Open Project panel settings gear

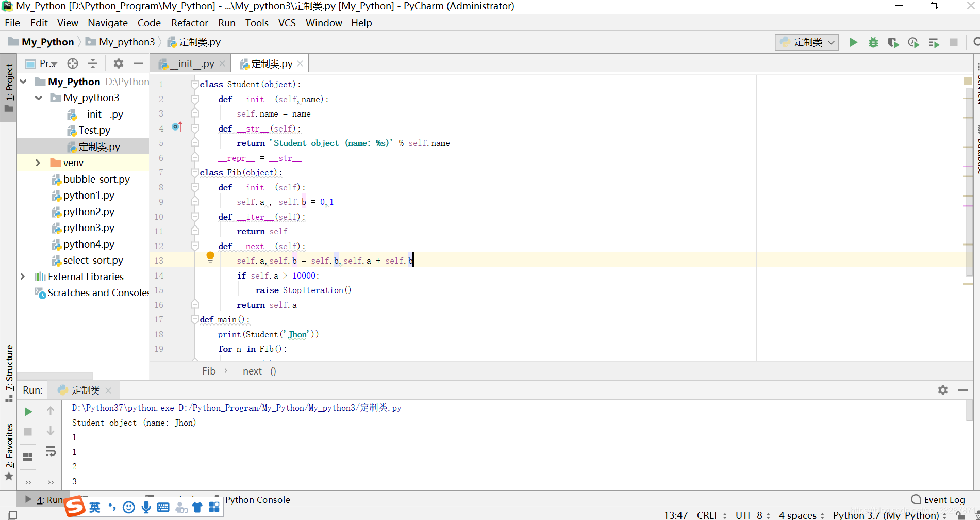tap(119, 63)
